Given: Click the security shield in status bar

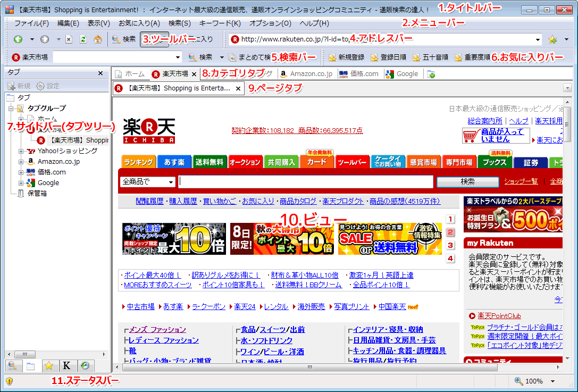Looking at the screenshot, I should [x=10, y=381].
